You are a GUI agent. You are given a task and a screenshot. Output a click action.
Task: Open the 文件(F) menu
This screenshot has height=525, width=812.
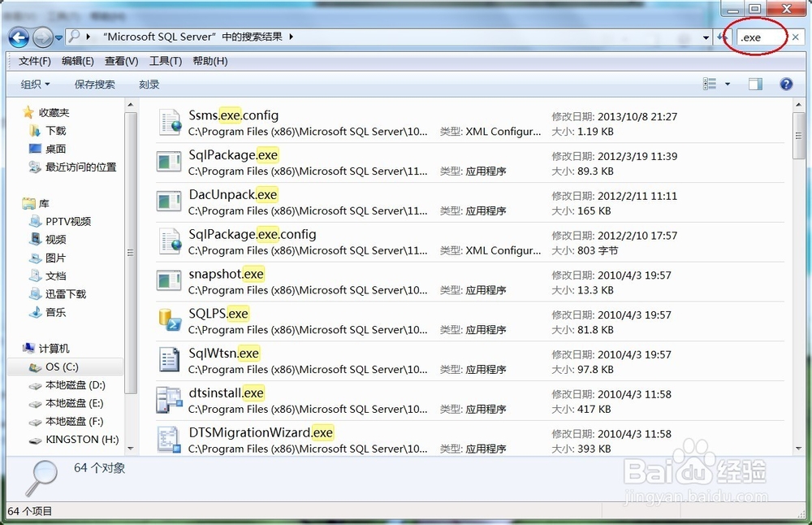pyautogui.click(x=35, y=61)
